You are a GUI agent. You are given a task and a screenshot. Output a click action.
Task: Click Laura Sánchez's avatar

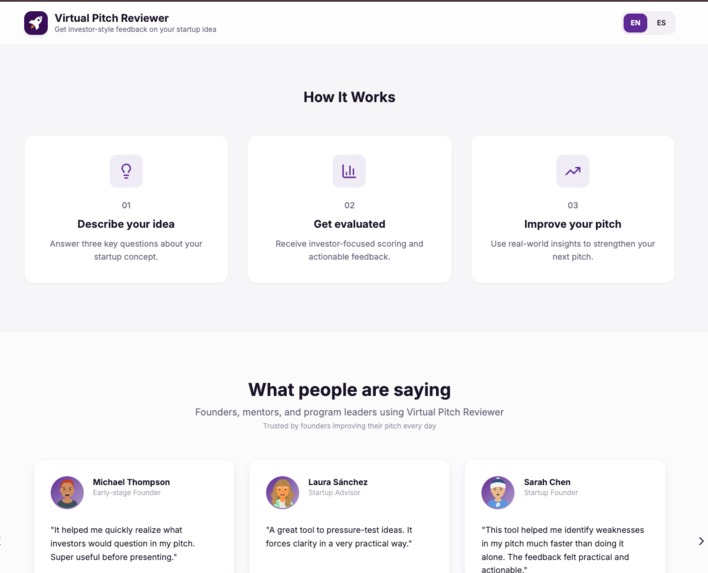coord(283,493)
